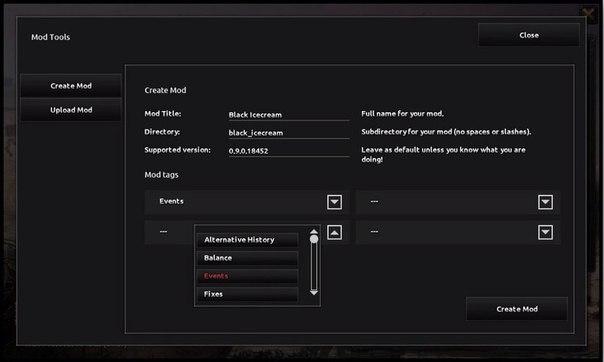Switch to the Create Mod sidebar tab
Image resolution: width=604 pixels, height=362 pixels.
[71, 86]
